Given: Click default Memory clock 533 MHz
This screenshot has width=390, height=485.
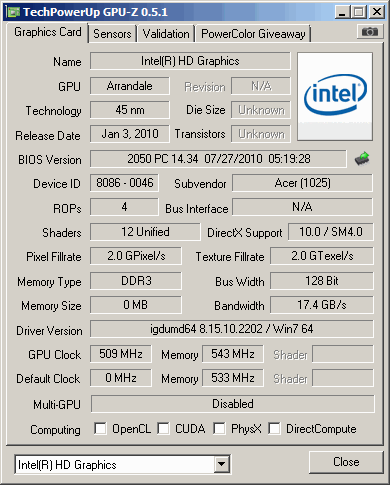Looking at the screenshot, I should point(233,378).
